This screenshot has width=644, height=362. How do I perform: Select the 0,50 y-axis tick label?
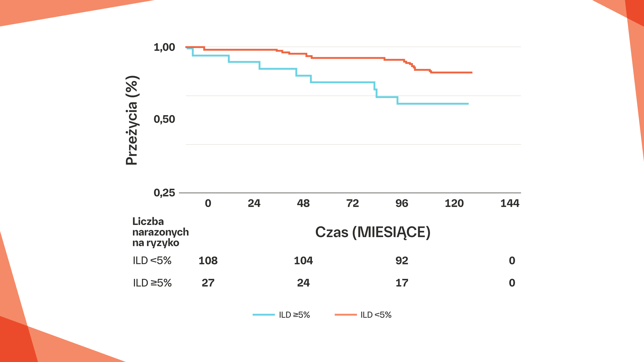coord(164,119)
